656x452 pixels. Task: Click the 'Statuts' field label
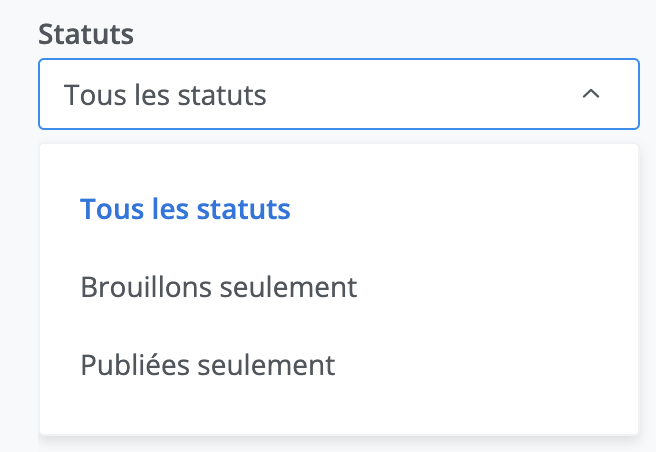click(86, 34)
